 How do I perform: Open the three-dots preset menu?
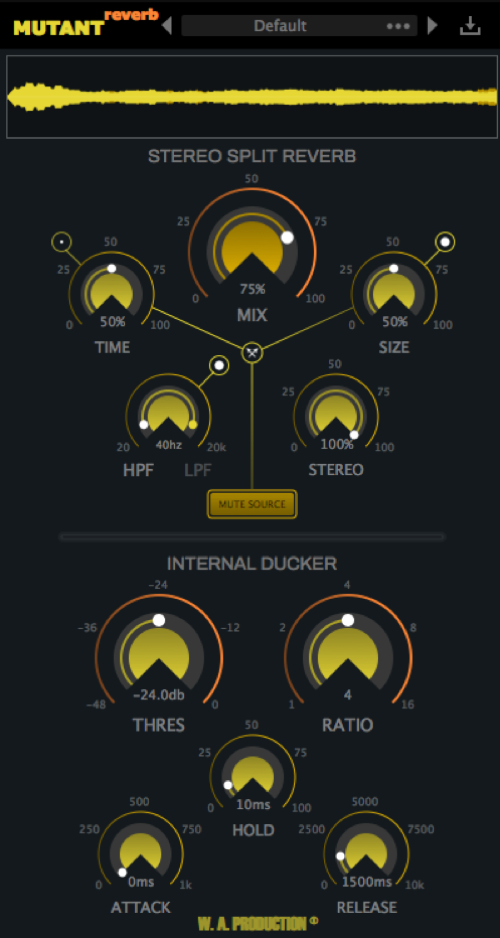pyautogui.click(x=398, y=26)
